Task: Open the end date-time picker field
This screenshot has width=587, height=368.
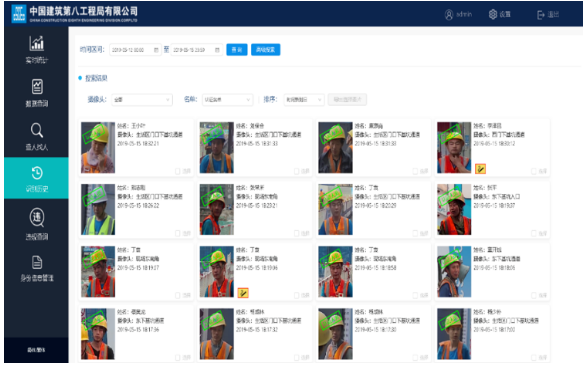Action: pyautogui.click(x=197, y=50)
